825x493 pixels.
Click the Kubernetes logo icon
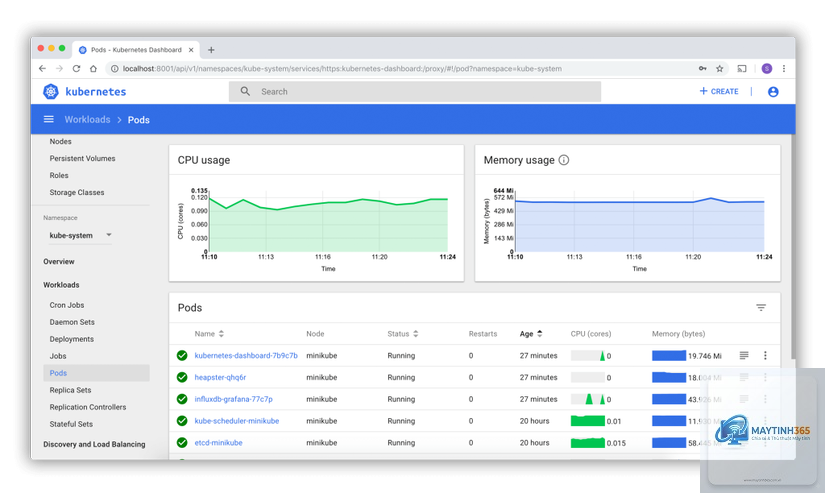[51, 92]
